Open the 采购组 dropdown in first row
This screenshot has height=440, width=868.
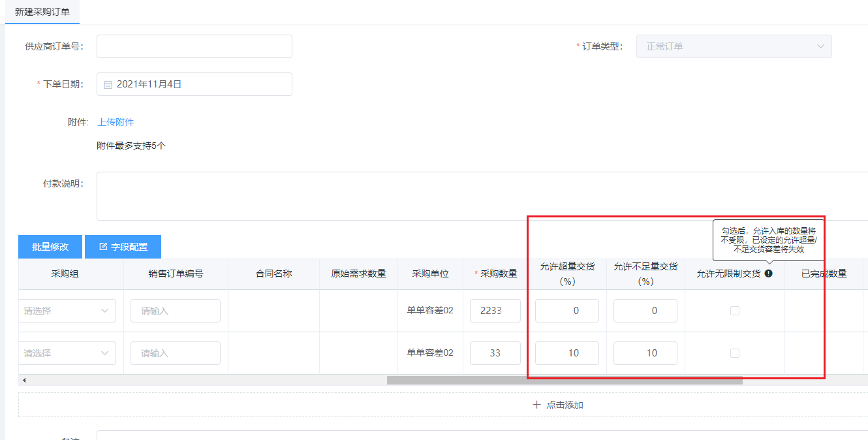pos(67,311)
